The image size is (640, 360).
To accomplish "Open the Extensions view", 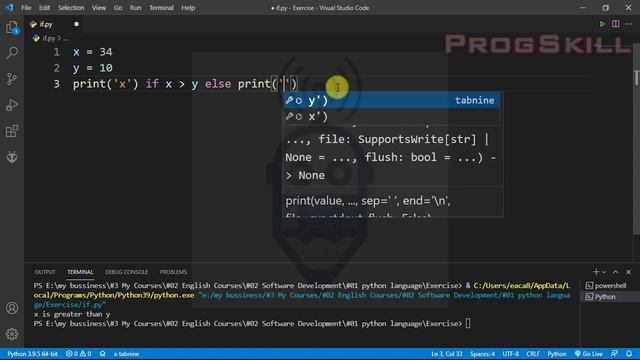I will (12, 131).
